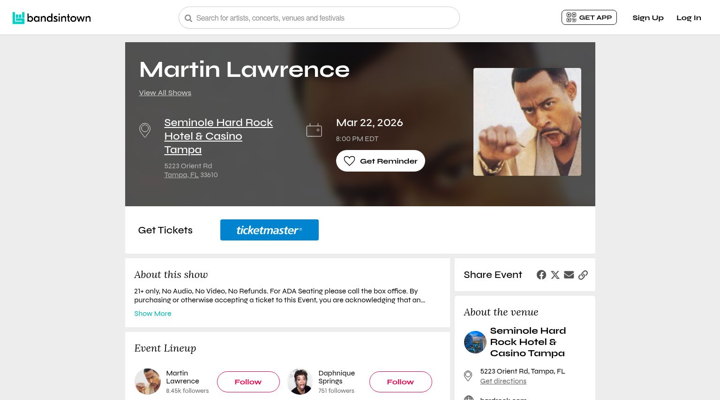Copy event link icon
This screenshot has height=400, width=720.
583,275
